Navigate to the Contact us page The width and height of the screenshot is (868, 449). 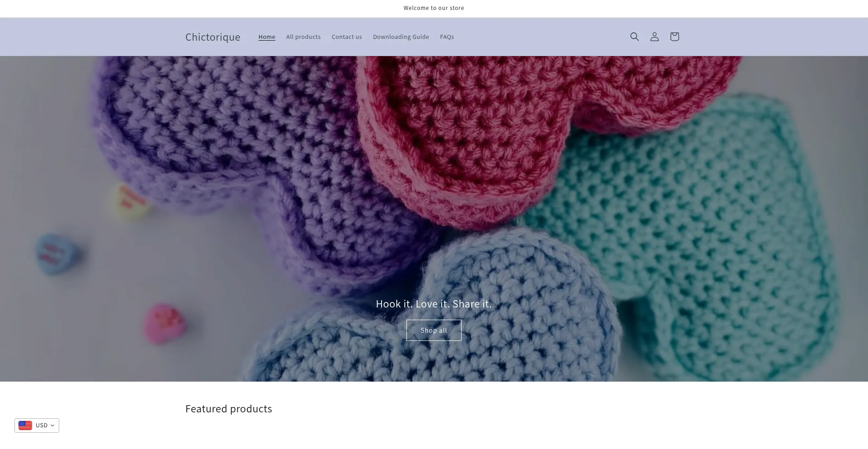click(x=346, y=37)
